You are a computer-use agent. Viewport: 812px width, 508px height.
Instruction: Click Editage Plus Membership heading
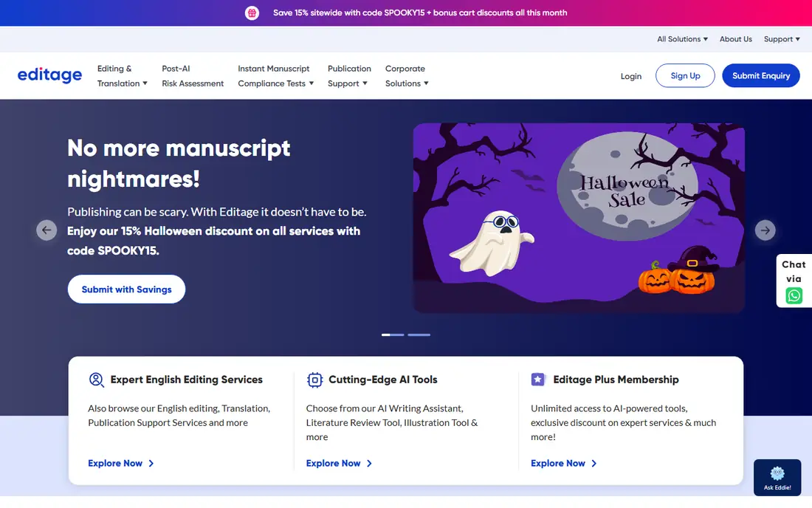click(616, 380)
